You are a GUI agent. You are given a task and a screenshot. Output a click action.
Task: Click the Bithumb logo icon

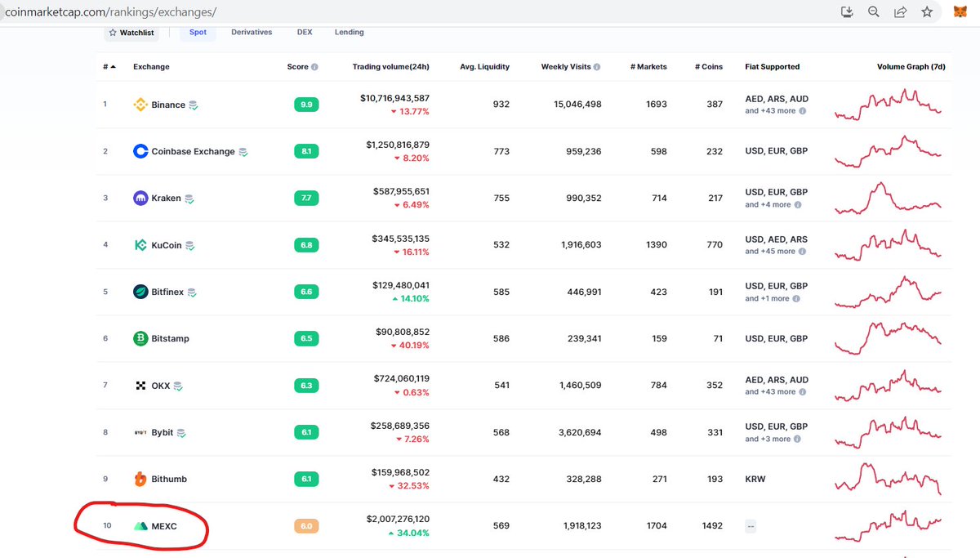[140, 479]
